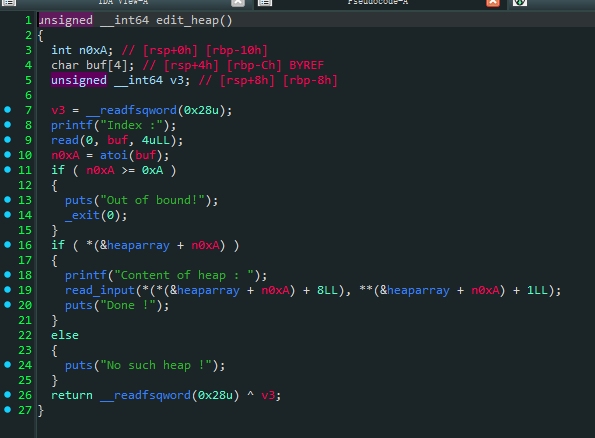Click the Pseudocode-A tab's list icon
This screenshot has height=438, width=595.
tap(265, 3)
